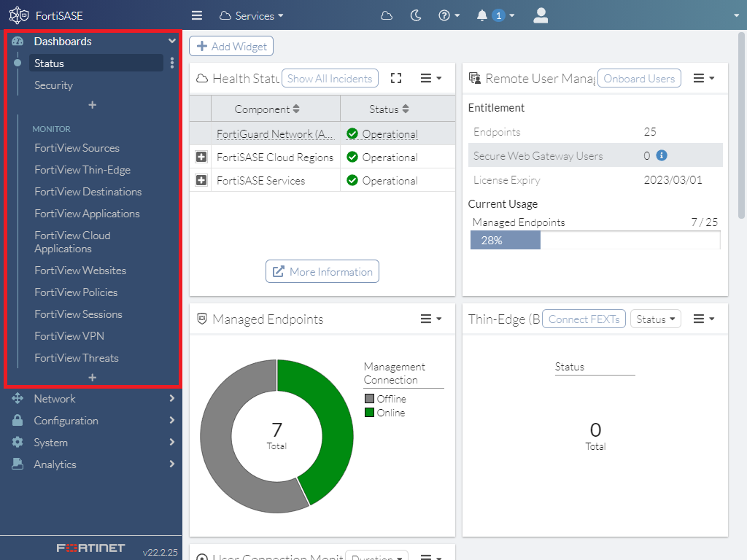Open FortiView Threats monitor
This screenshot has width=747, height=560.
pyautogui.click(x=77, y=358)
